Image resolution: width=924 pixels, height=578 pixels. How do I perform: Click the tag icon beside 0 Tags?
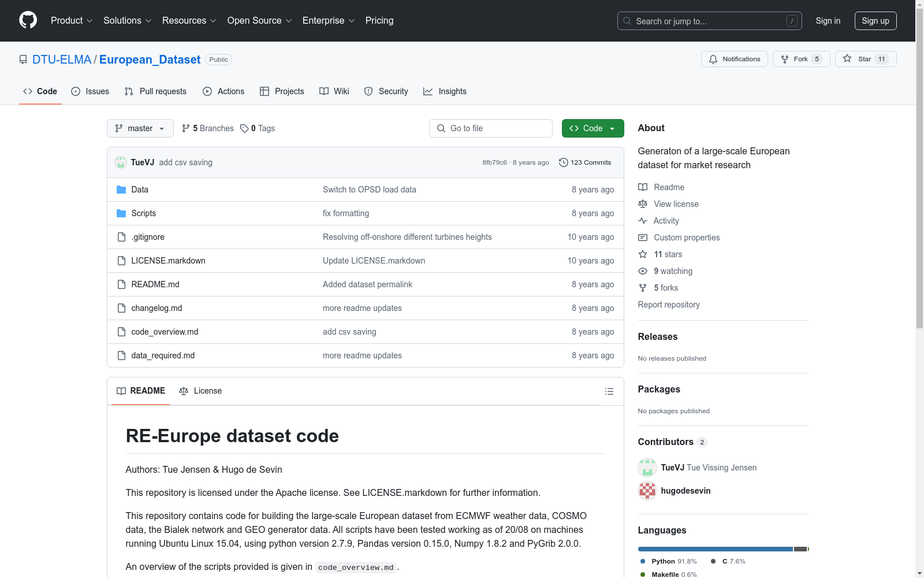[x=244, y=128]
